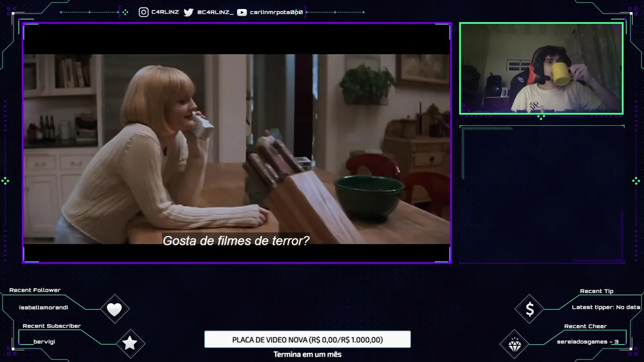The image size is (644, 362).
Task: Click the diamond icon for Recent Cheer
Action: pyautogui.click(x=514, y=344)
